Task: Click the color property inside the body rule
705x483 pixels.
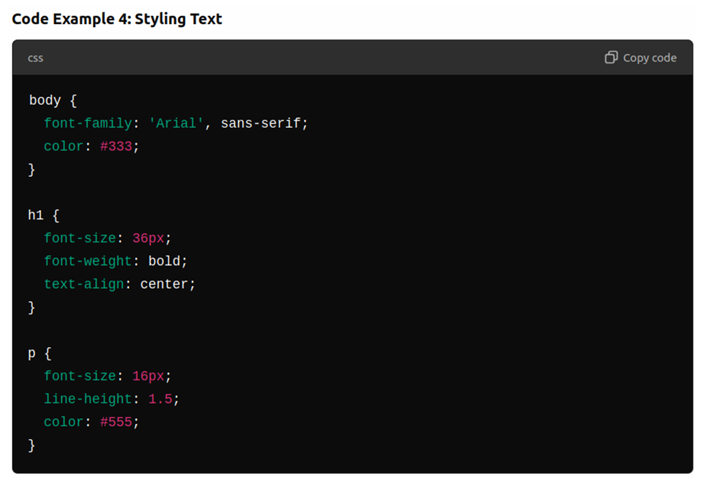Action: pyautogui.click(x=64, y=146)
